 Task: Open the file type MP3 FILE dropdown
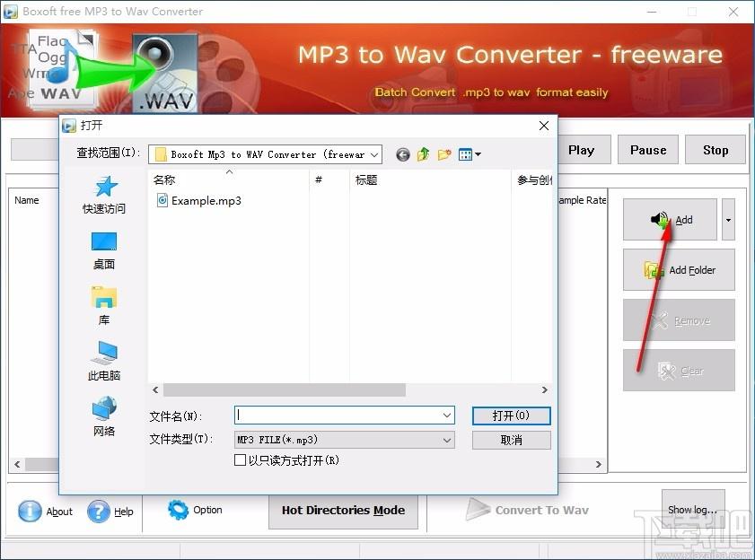(x=447, y=440)
